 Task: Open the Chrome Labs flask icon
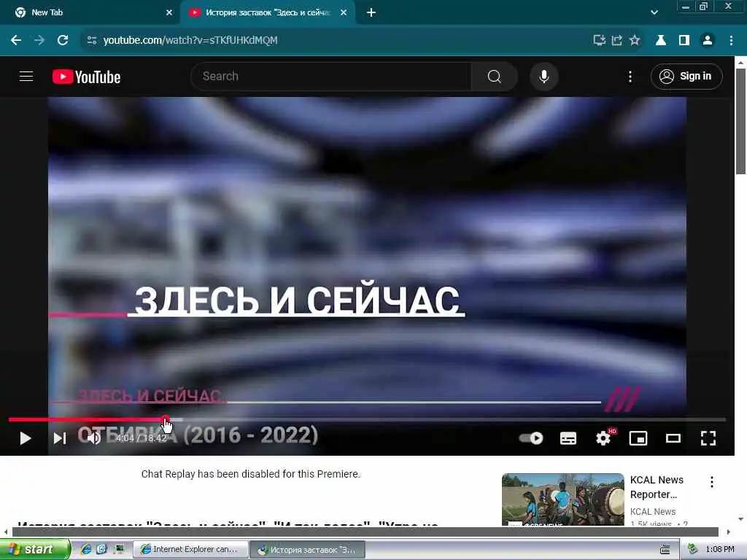click(x=660, y=41)
